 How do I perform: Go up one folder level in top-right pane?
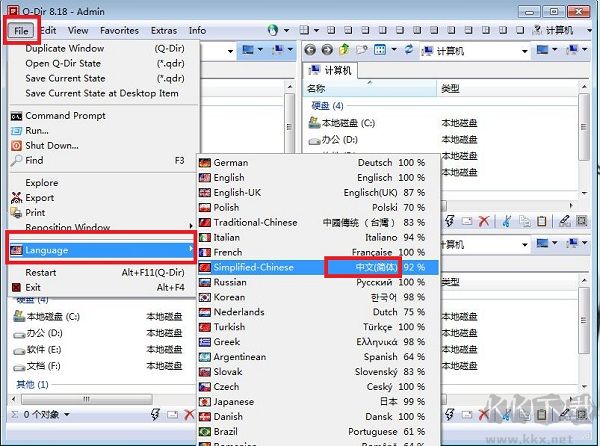[344, 49]
